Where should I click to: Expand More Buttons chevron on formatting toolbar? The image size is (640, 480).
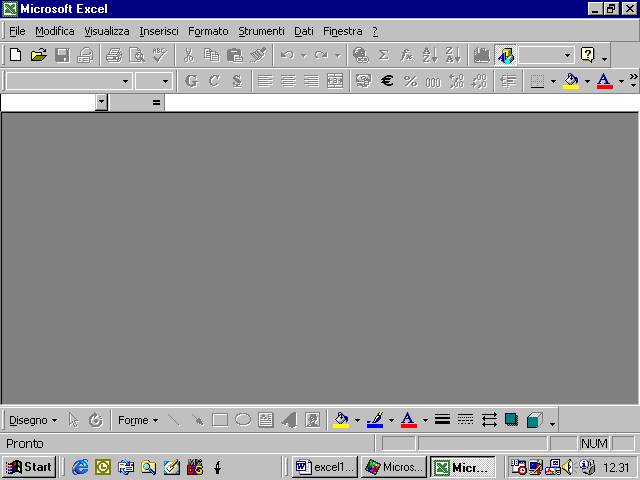pyautogui.click(x=633, y=80)
